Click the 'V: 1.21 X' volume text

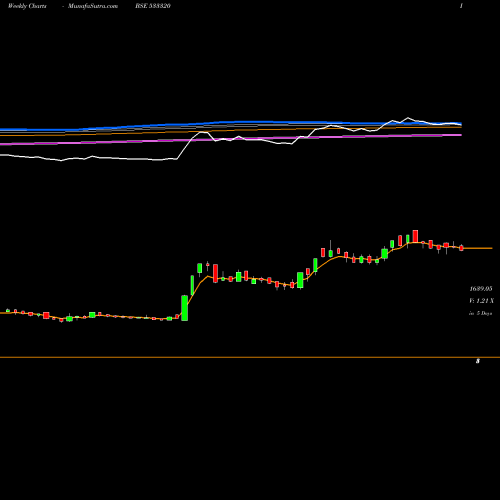(x=481, y=301)
